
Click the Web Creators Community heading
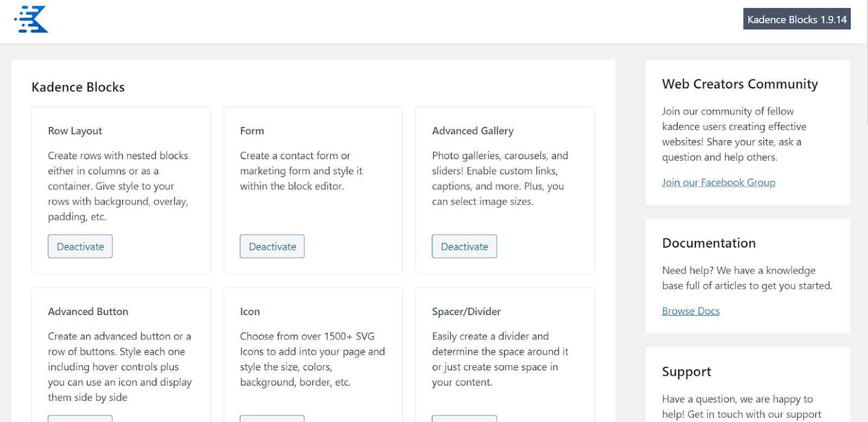[740, 84]
